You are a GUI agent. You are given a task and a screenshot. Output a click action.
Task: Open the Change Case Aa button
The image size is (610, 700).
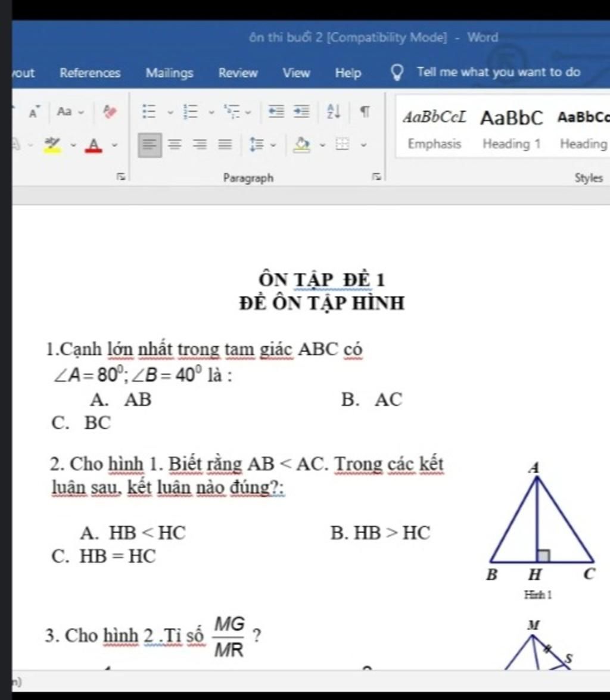pos(64,111)
